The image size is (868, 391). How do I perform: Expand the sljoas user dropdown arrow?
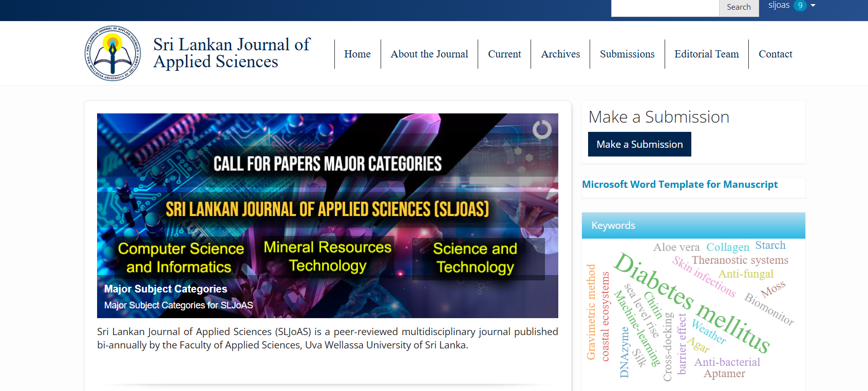[813, 6]
